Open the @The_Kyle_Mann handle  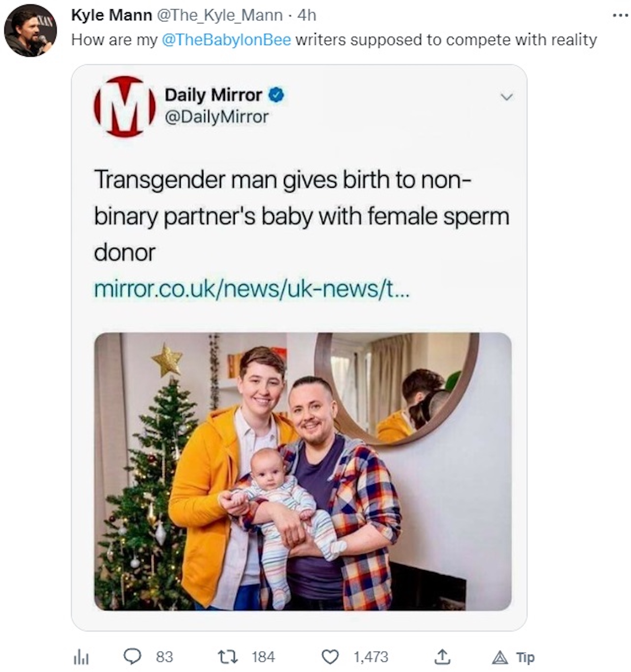coord(220,15)
